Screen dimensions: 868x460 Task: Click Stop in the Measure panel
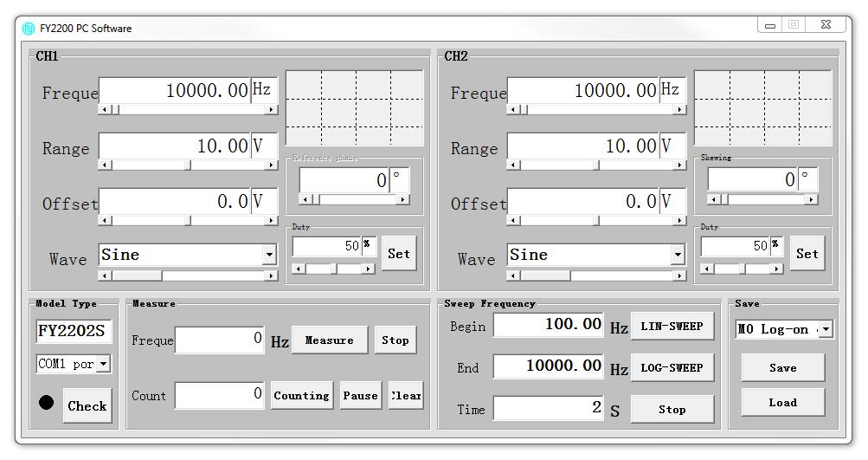pos(395,340)
